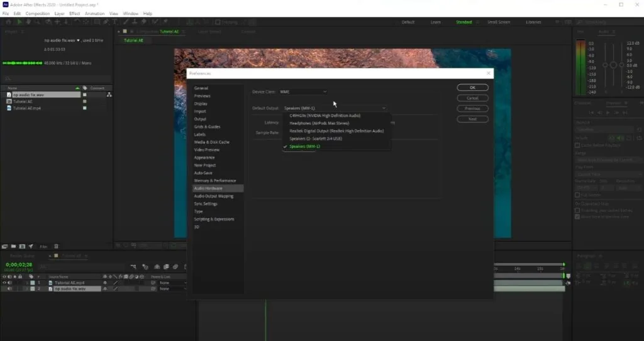This screenshot has height=341, width=644.
Task: Select the Clone Stamp tool
Action: tap(135, 22)
